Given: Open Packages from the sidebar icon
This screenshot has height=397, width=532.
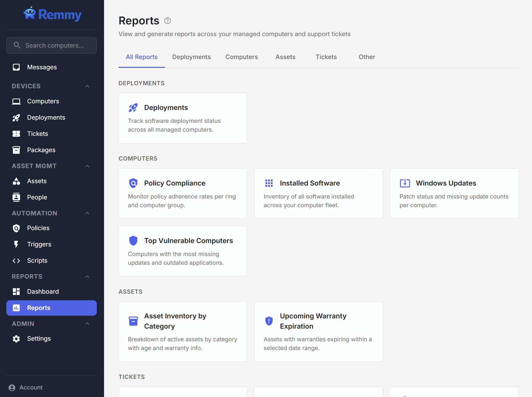Looking at the screenshot, I should tap(16, 150).
